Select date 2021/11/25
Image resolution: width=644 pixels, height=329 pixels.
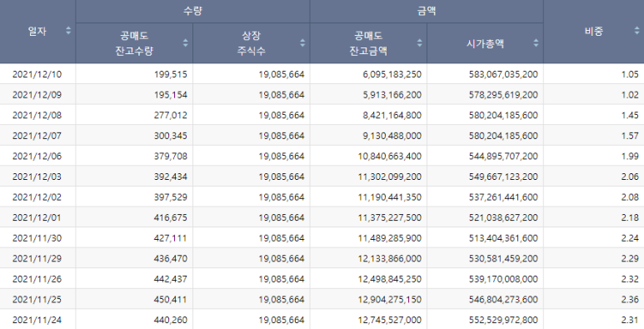click(x=37, y=299)
